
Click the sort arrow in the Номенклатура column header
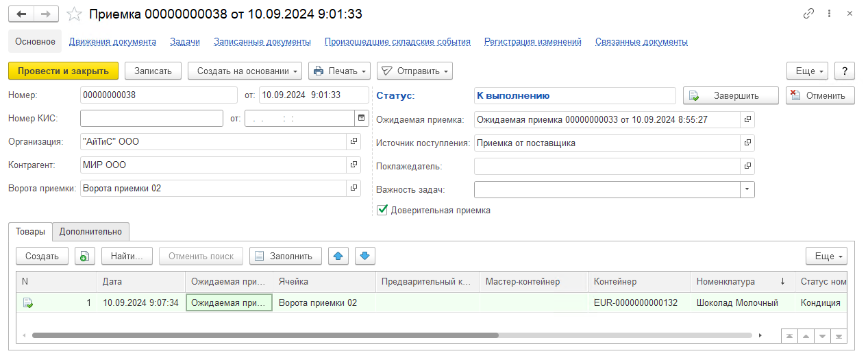click(782, 281)
